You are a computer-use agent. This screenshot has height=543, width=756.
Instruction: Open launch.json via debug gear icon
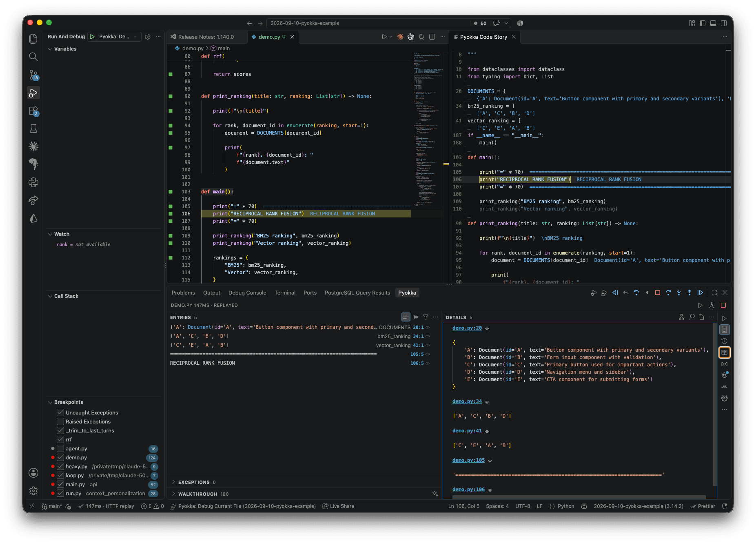coord(148,37)
